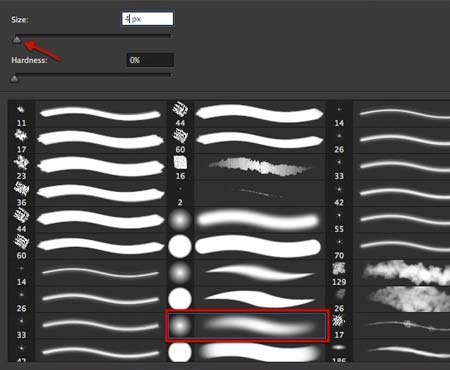
Task: Select the 11 chalk brush preset
Action: click(87, 114)
